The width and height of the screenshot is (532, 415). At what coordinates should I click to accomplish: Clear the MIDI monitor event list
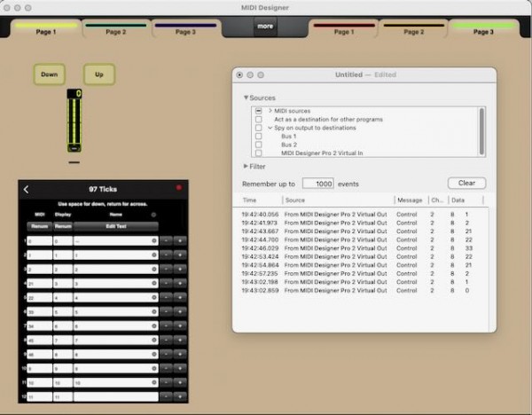pos(467,184)
